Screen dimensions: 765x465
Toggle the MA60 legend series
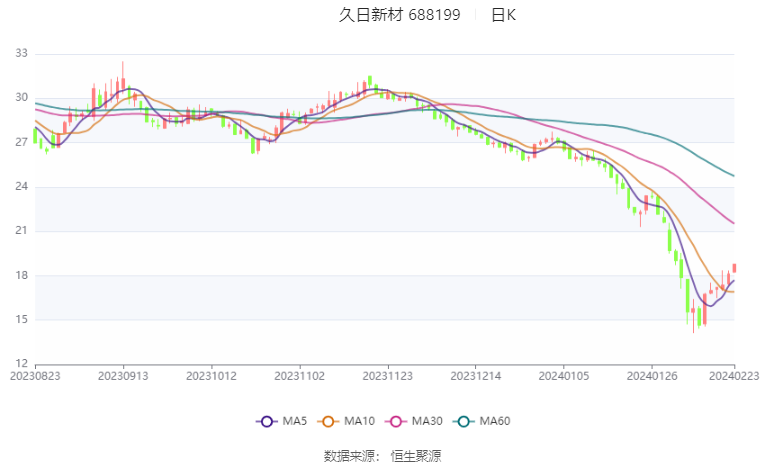pyautogui.click(x=482, y=421)
